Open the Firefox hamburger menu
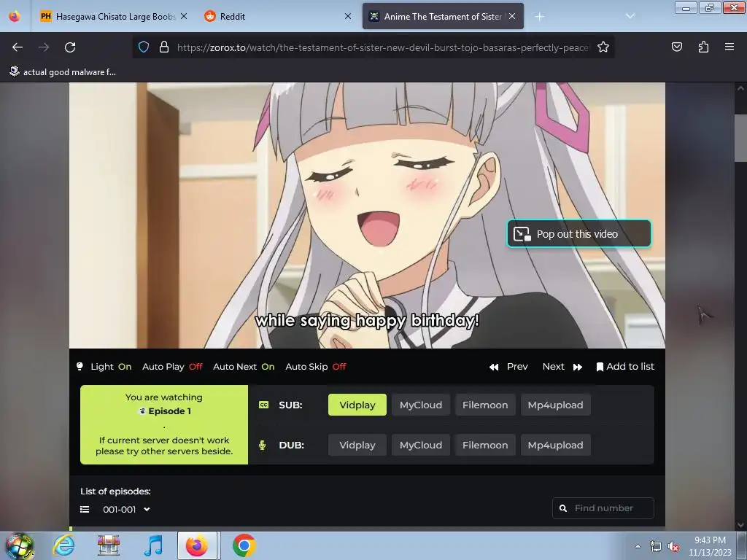Screen dimensions: 747x560 (729, 47)
